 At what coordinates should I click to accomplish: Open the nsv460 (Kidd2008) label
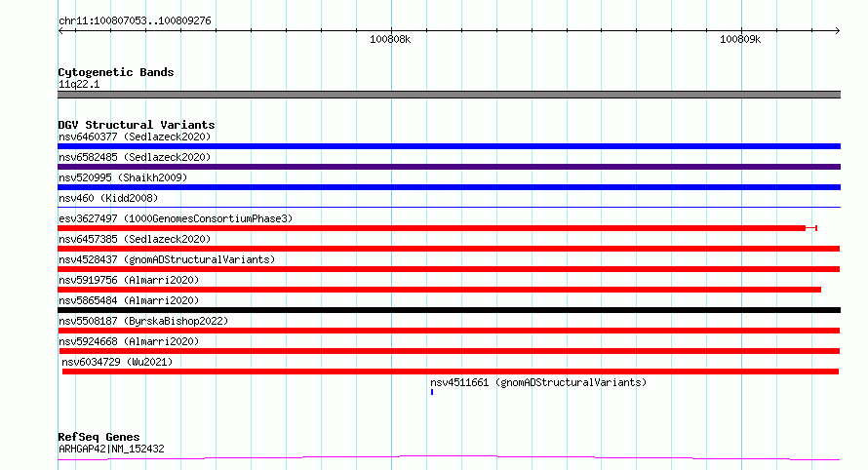point(108,198)
